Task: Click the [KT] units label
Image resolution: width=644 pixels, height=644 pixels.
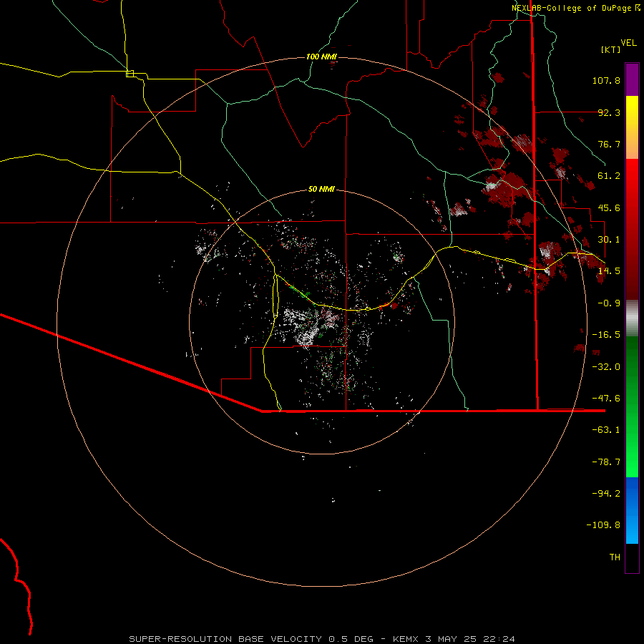Action: click(611, 49)
